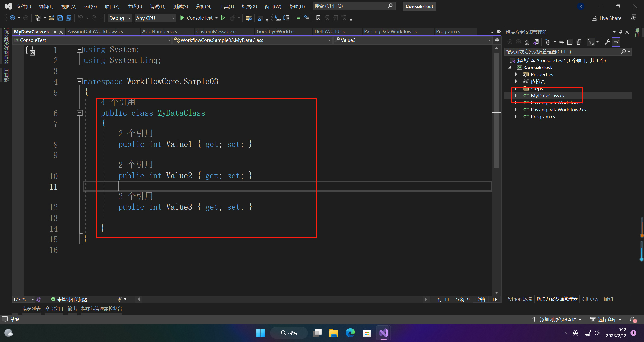
Task: Open the 调试(D) menu
Action: pos(158,6)
